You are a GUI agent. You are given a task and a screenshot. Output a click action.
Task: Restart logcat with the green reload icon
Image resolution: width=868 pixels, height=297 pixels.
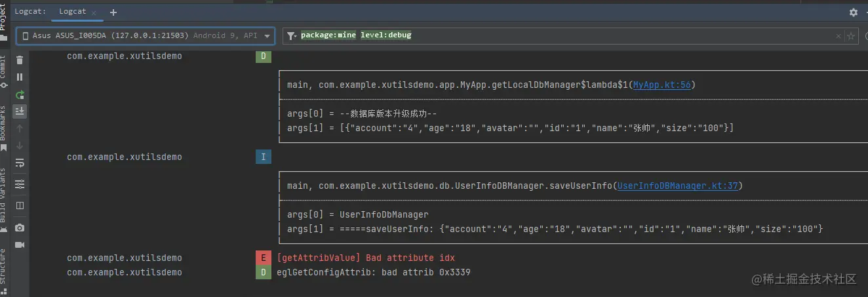pyautogui.click(x=20, y=94)
